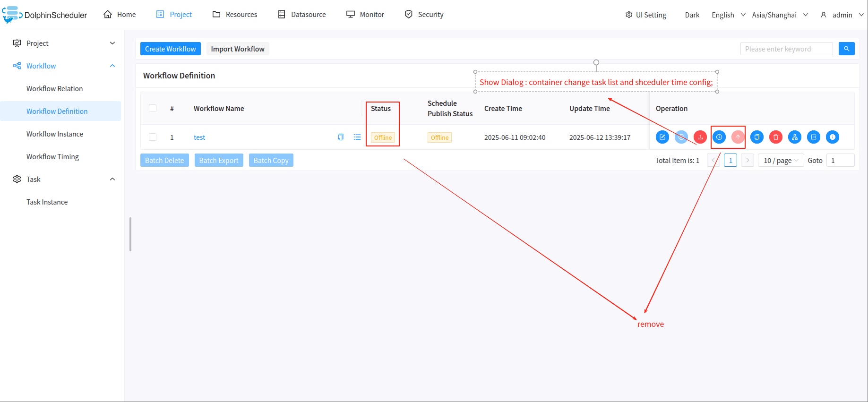Click the list icon beside test name
This screenshot has width=868, height=402.
[x=357, y=137]
